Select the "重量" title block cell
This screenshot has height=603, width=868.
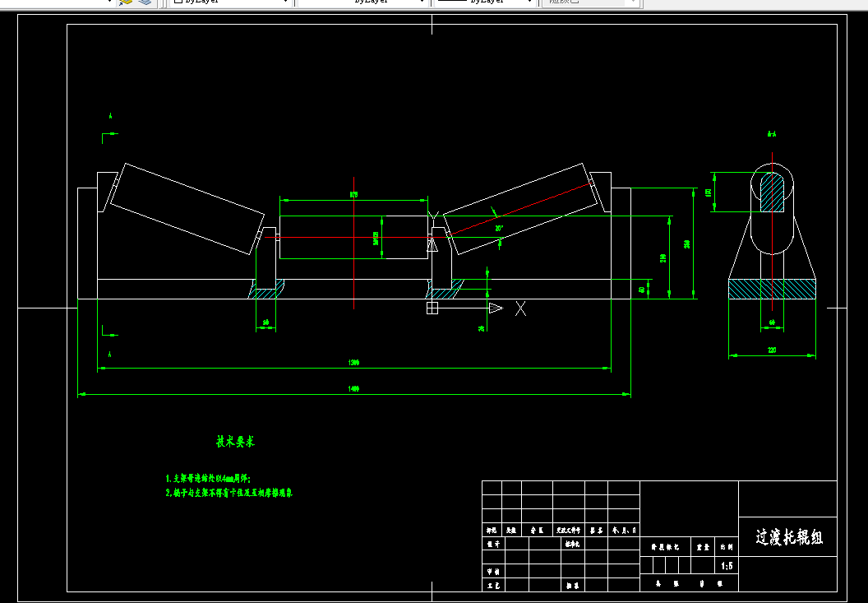point(703,547)
